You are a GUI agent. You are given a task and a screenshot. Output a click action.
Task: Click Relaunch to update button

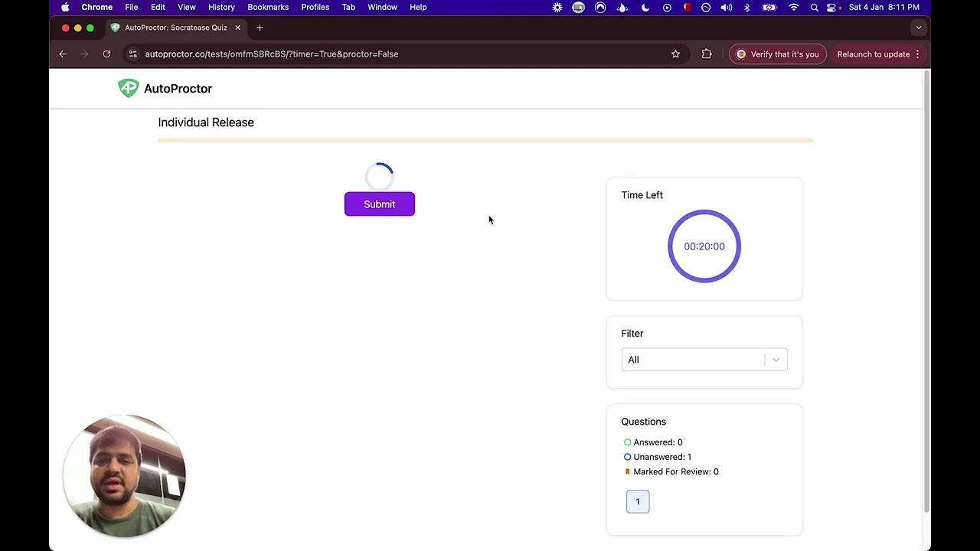click(874, 54)
